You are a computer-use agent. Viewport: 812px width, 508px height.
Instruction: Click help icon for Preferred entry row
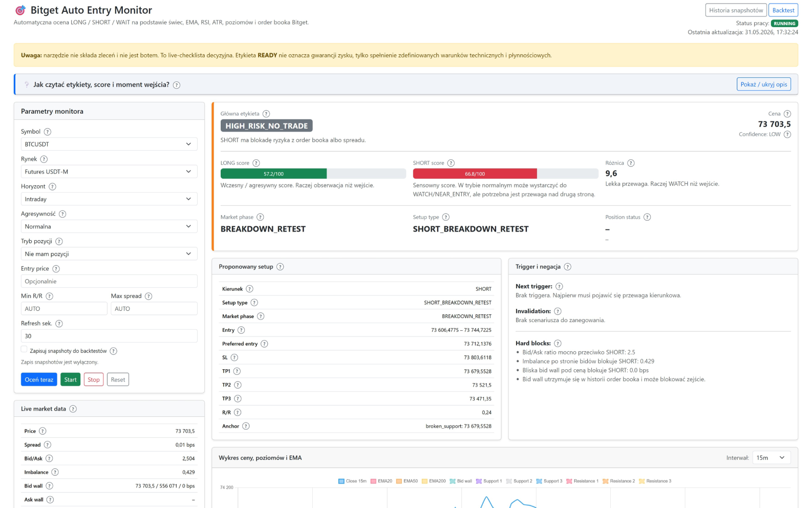264,344
